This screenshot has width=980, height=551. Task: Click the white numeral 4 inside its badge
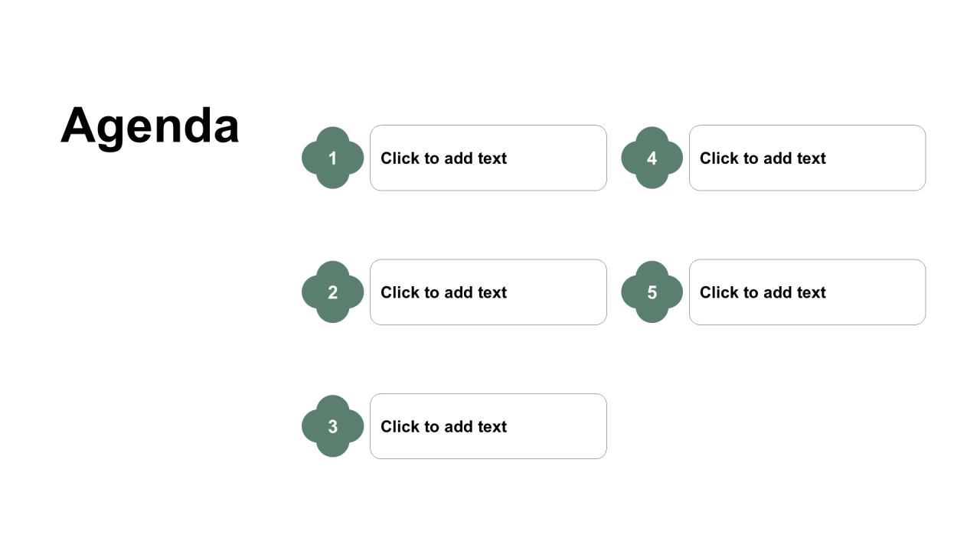[x=652, y=158]
